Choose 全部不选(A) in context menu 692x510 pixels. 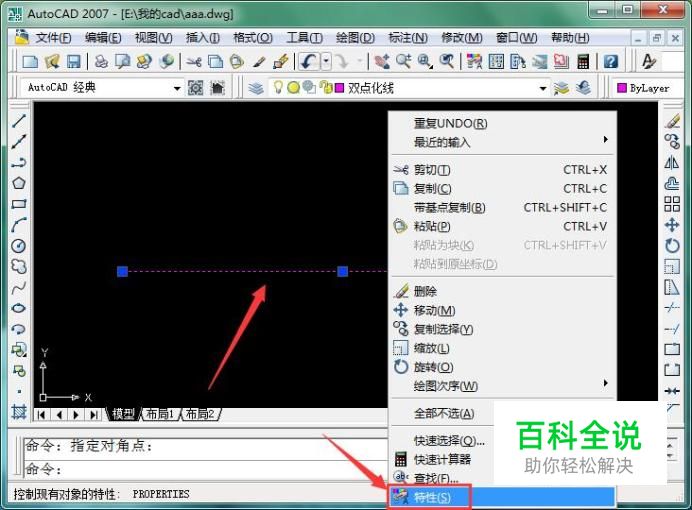point(443,413)
